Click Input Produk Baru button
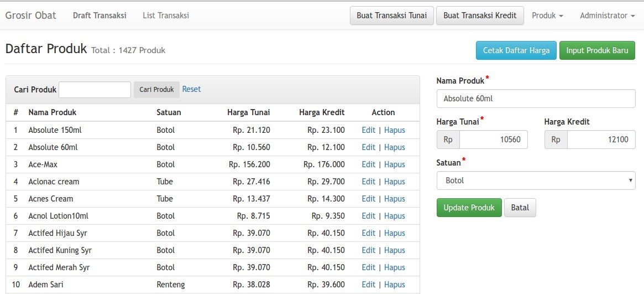644x294 pixels. (x=597, y=50)
